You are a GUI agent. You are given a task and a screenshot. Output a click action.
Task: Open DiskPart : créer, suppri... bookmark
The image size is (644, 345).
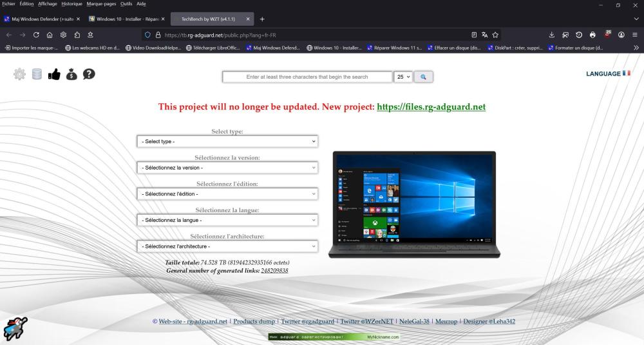515,48
